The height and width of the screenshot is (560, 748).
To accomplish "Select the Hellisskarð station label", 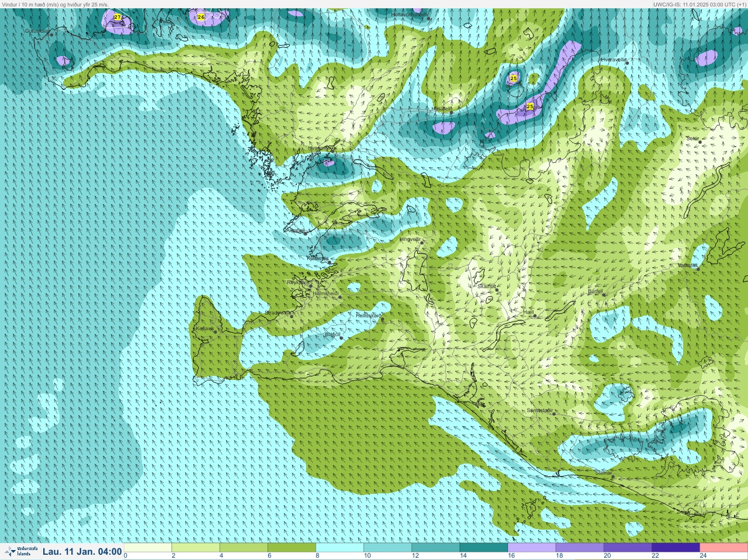I will click(x=369, y=316).
